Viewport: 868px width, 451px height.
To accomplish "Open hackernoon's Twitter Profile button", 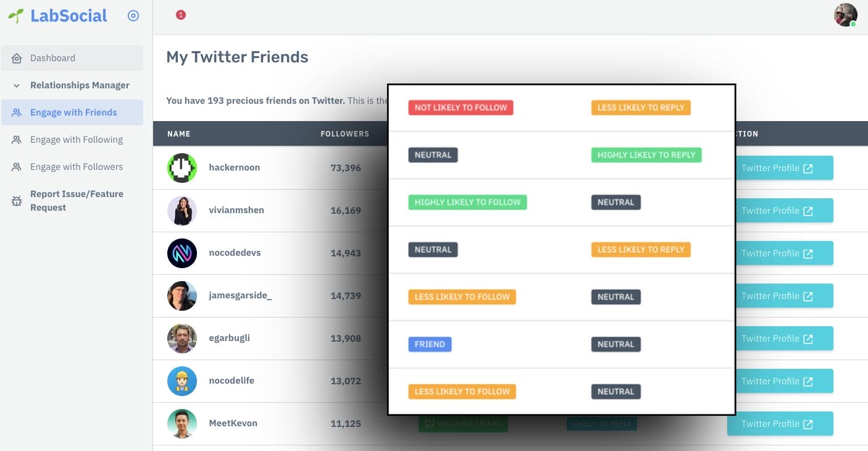I will click(x=780, y=168).
